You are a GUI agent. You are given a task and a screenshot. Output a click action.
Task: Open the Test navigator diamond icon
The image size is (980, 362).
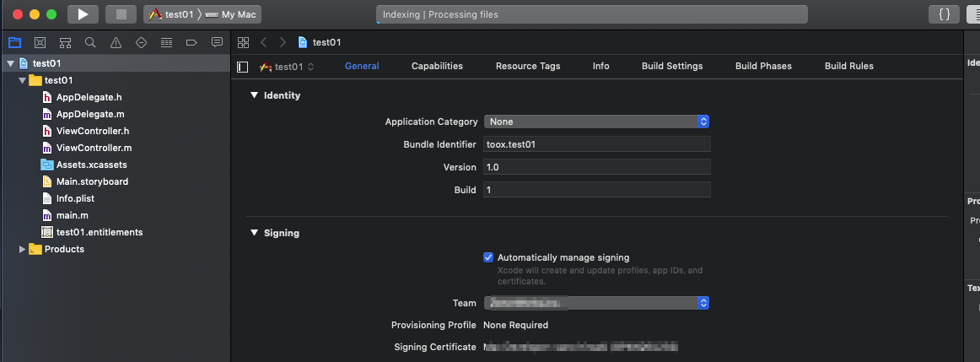(x=141, y=42)
